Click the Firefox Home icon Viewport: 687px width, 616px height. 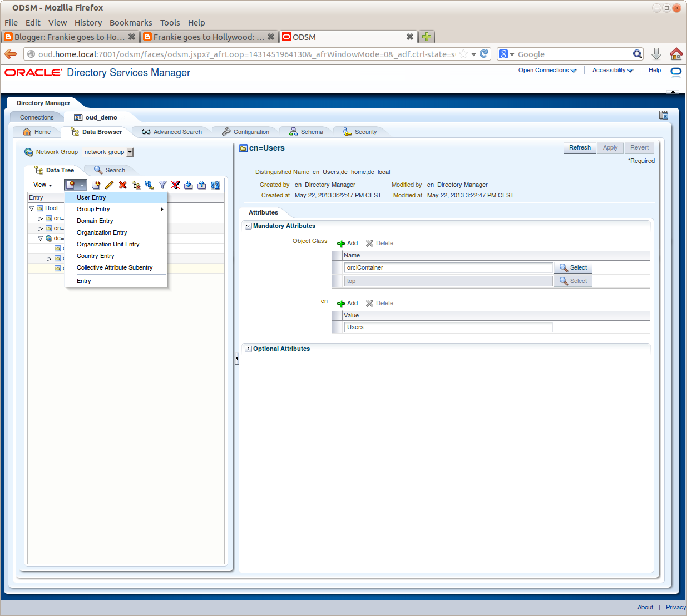coord(676,54)
